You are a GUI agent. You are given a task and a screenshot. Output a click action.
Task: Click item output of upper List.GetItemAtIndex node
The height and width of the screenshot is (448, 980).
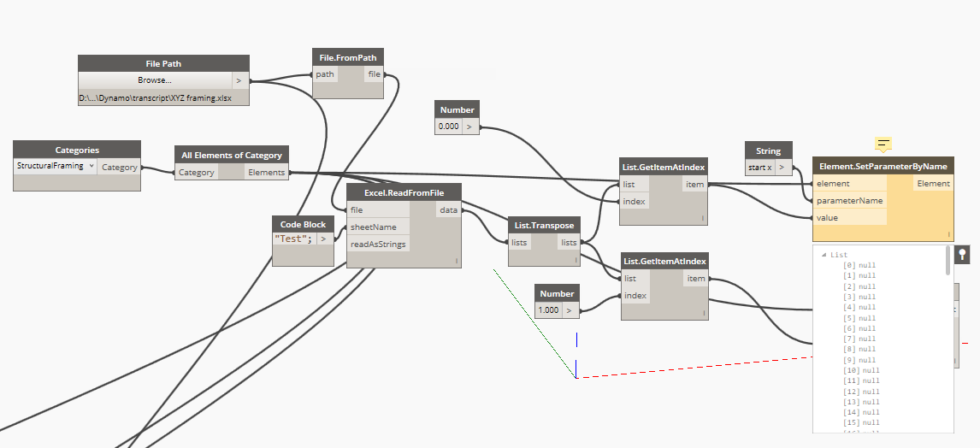coord(694,185)
